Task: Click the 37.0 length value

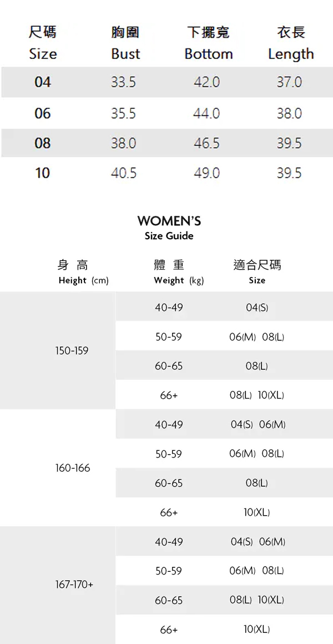Action: point(289,82)
